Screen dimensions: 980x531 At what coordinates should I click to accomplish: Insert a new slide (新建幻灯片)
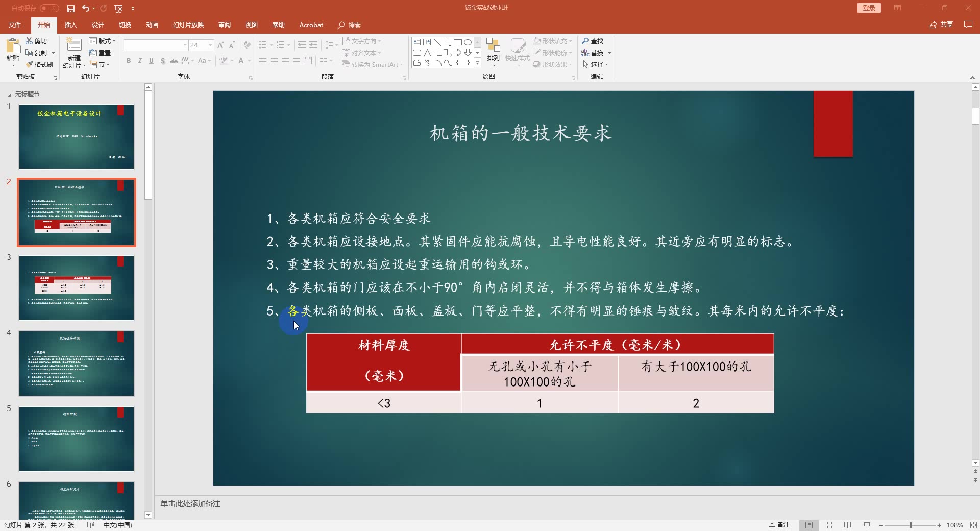tap(74, 53)
